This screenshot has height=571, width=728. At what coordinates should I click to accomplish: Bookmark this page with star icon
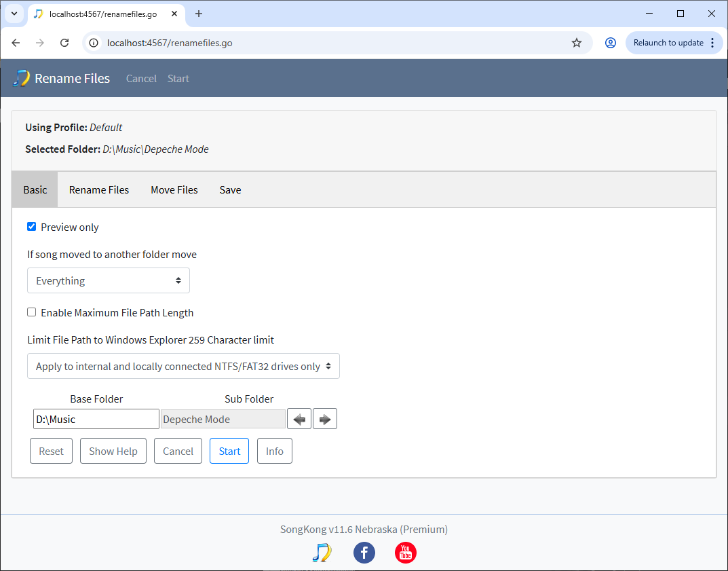[x=577, y=43]
